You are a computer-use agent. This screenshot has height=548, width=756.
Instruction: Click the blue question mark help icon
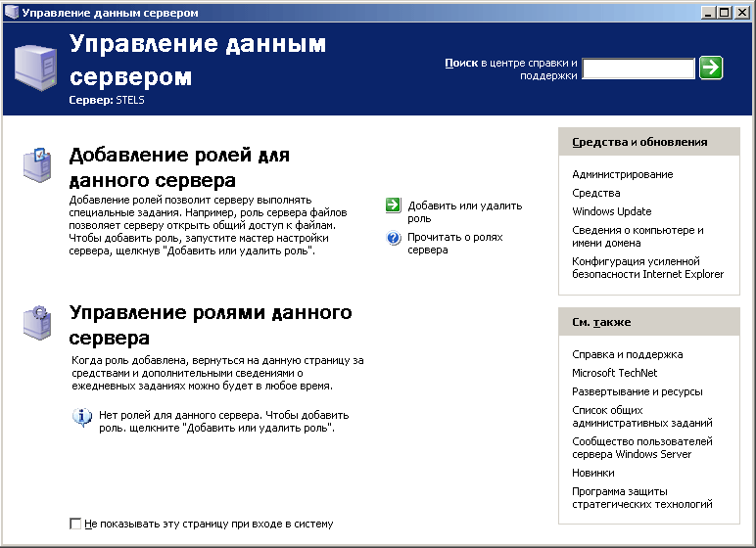point(394,237)
